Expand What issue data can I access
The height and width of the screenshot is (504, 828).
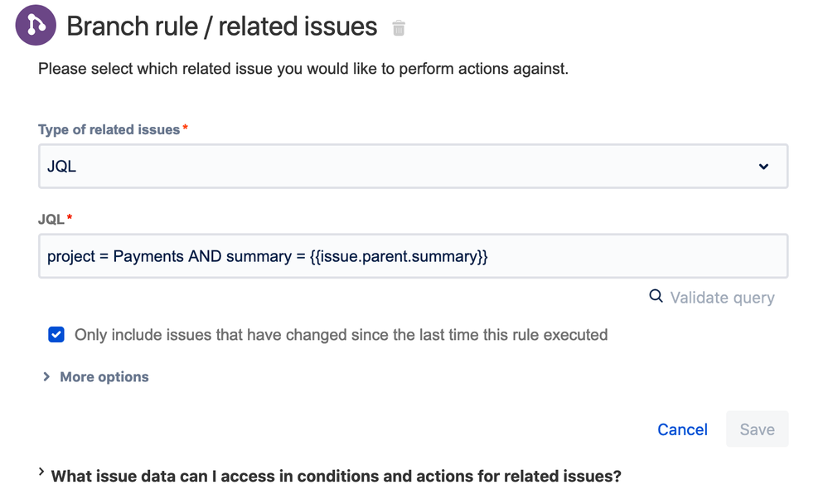(336, 477)
